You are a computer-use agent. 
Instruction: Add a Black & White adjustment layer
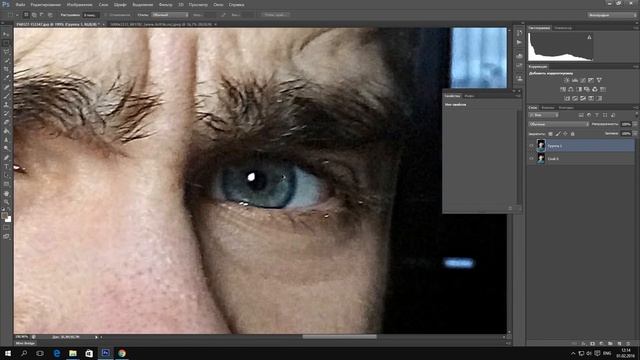(x=579, y=89)
